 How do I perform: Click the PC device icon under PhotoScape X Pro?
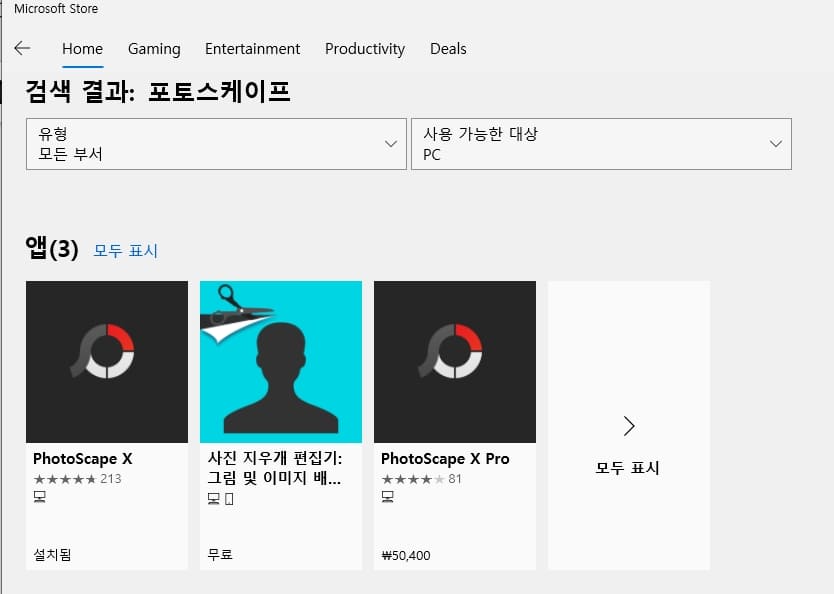(388, 497)
